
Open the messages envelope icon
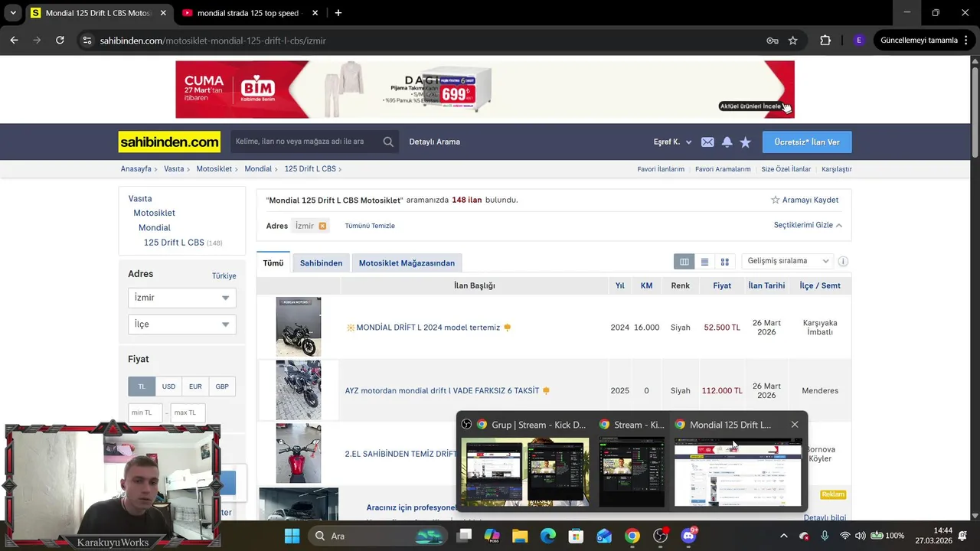[x=707, y=142]
